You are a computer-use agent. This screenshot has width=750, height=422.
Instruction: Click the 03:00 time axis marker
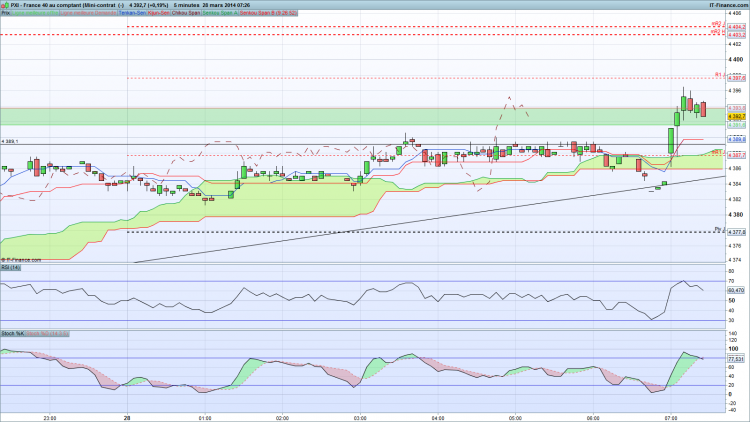pyautogui.click(x=360, y=418)
